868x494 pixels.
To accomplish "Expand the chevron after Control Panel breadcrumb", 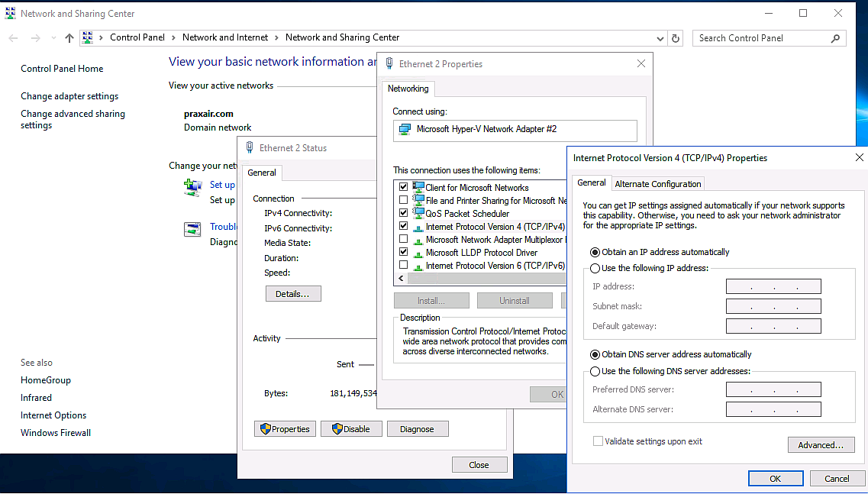I will point(173,37).
